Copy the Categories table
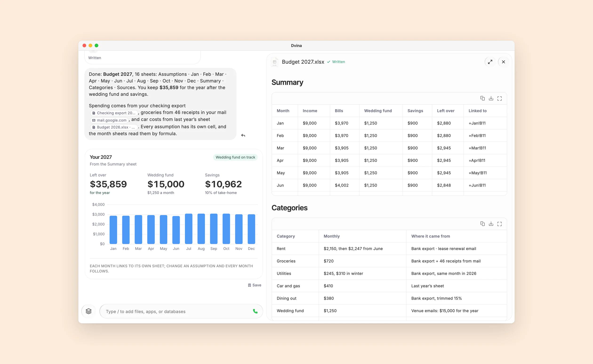 [482, 224]
